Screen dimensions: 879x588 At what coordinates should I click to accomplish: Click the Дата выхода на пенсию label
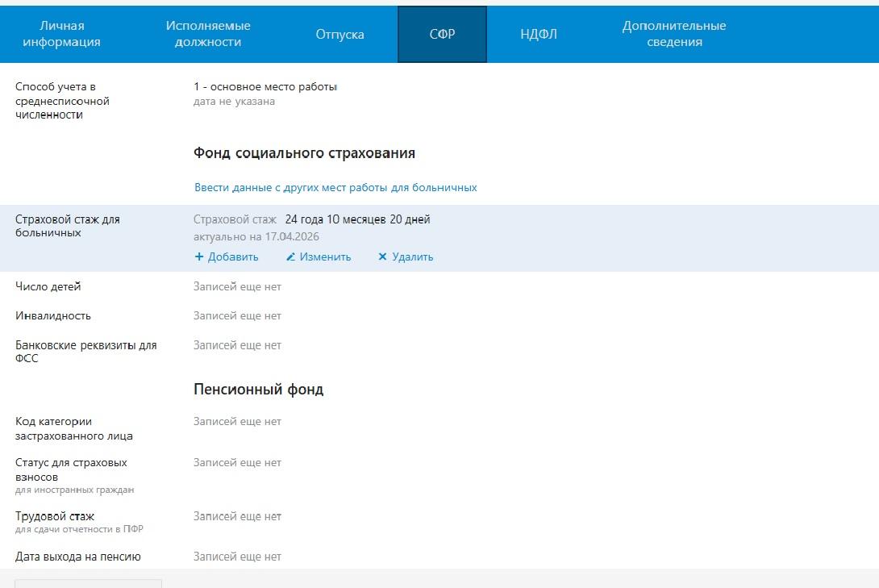[78, 557]
